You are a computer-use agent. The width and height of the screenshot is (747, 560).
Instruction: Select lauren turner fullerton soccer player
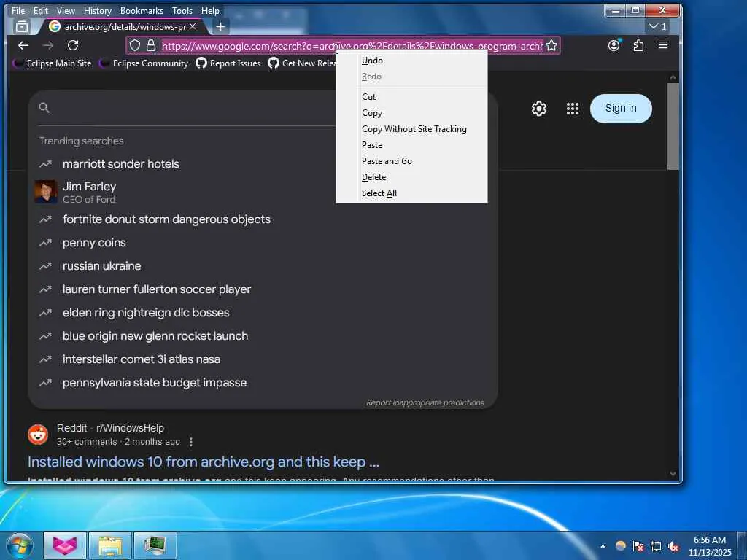coord(157,289)
